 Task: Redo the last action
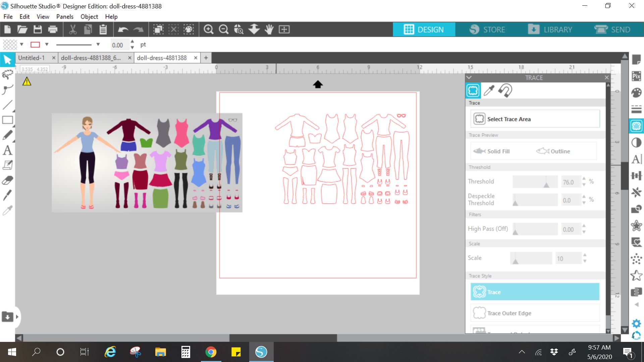[138, 29]
